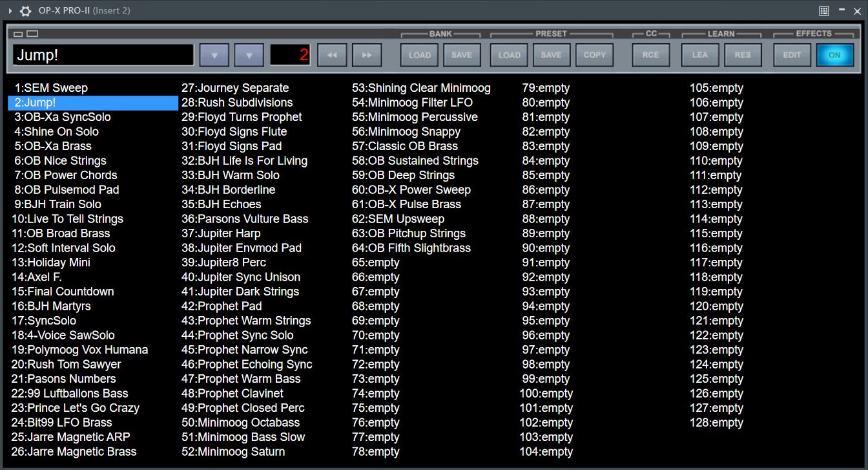Select the 65:empty preset slot
This screenshot has height=470, width=868.
376,262
